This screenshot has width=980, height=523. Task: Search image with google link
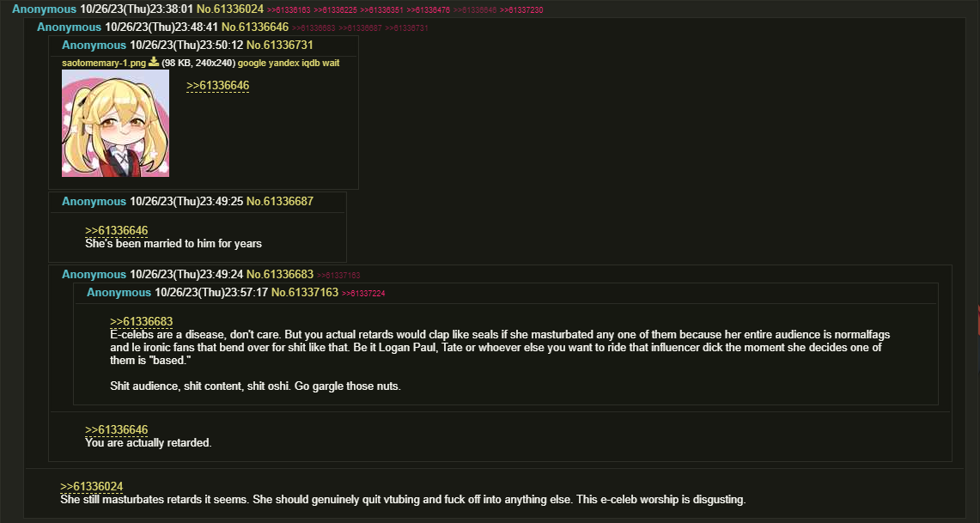pyautogui.click(x=252, y=63)
